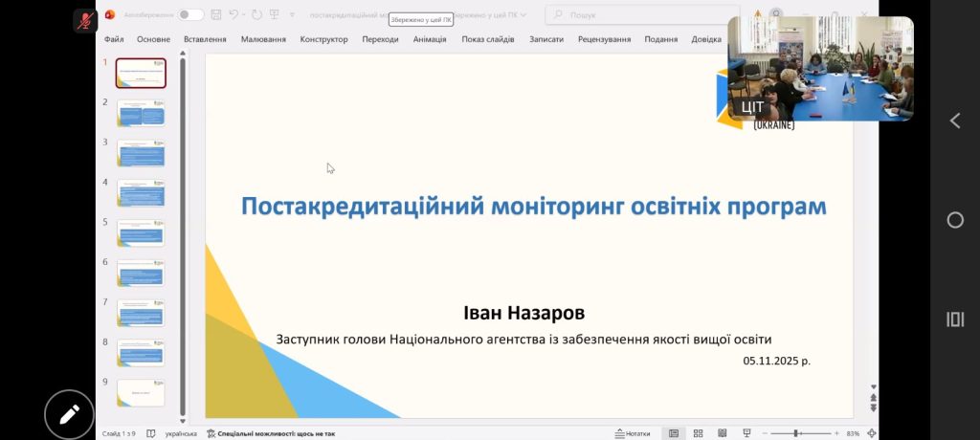Start slideshow from quick access toolbar
Image resolution: width=980 pixels, height=440 pixels.
(275, 14)
